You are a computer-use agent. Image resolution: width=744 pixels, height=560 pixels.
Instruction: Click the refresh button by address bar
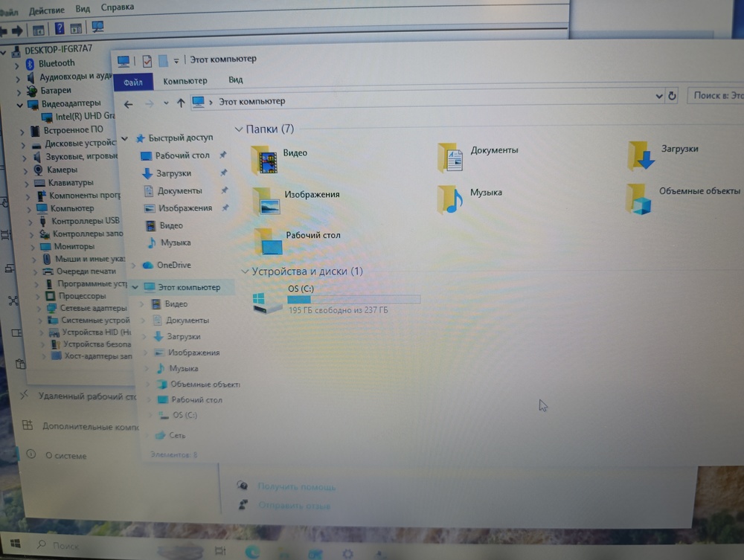tap(673, 97)
